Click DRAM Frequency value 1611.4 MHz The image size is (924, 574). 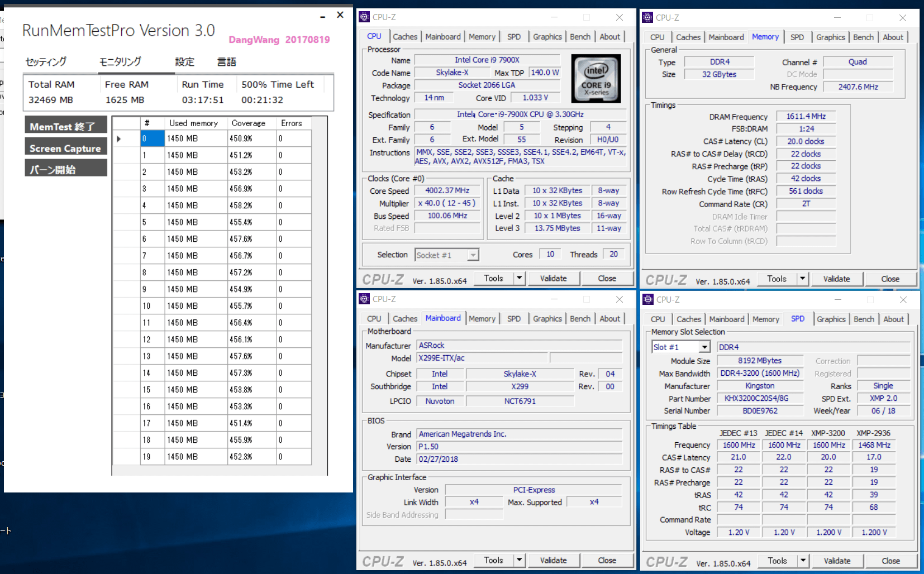pyautogui.click(x=806, y=116)
